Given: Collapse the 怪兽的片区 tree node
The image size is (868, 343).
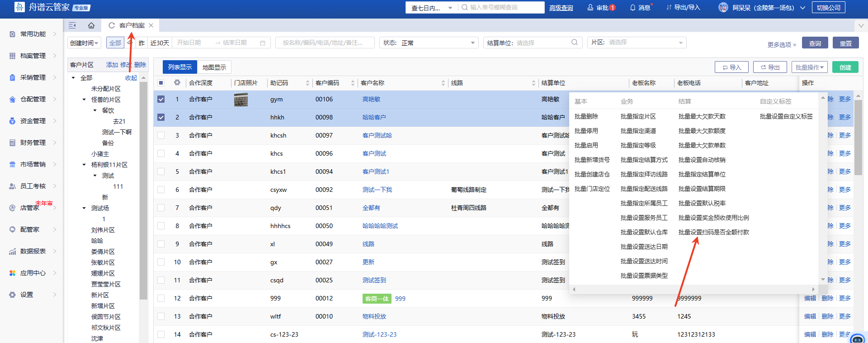Looking at the screenshot, I should click(x=84, y=100).
